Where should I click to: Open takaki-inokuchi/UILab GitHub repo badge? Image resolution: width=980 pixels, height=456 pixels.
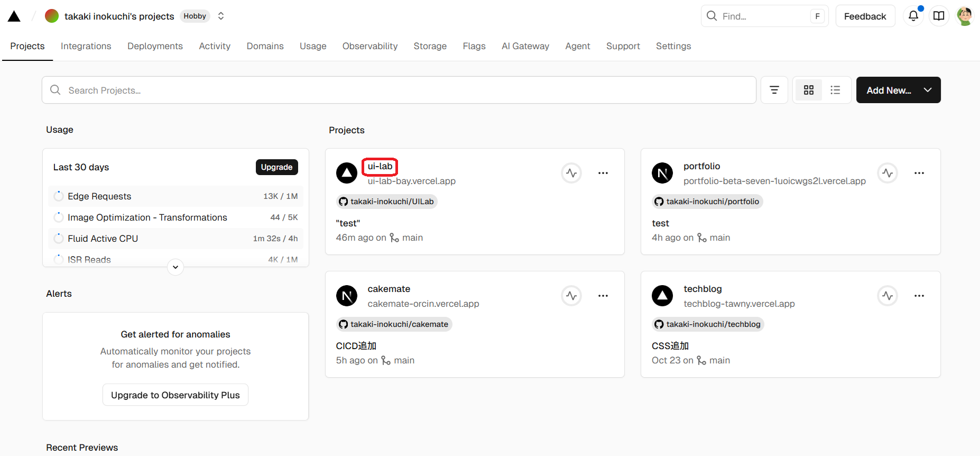pos(387,202)
